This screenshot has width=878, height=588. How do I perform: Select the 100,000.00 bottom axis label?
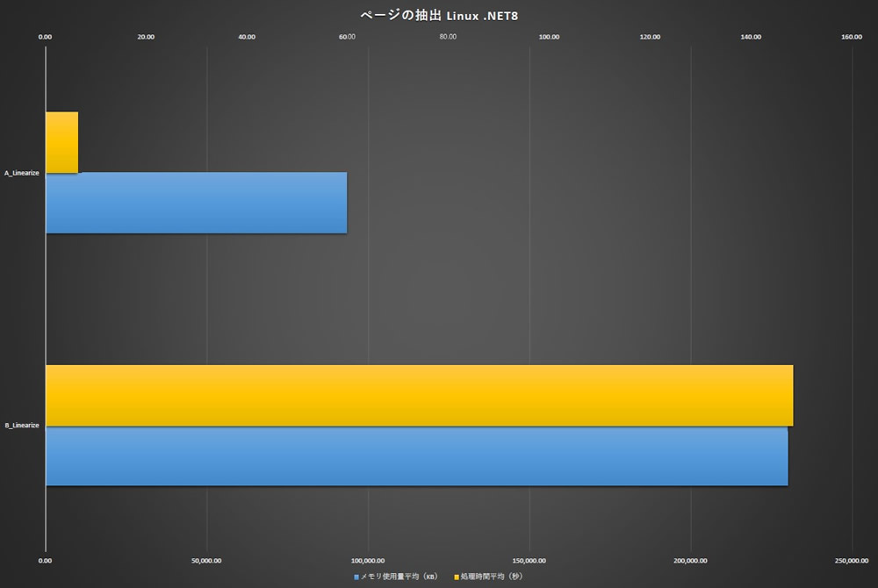[368, 560]
